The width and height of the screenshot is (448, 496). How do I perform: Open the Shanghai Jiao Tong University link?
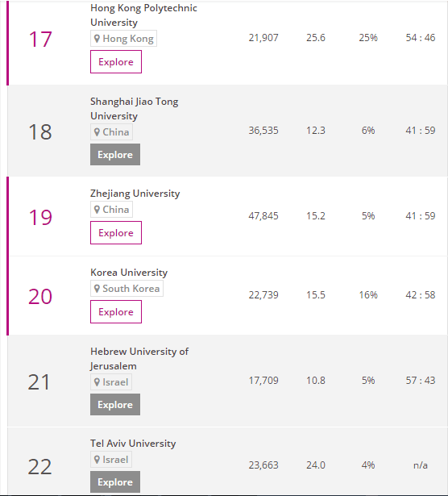[x=135, y=109]
